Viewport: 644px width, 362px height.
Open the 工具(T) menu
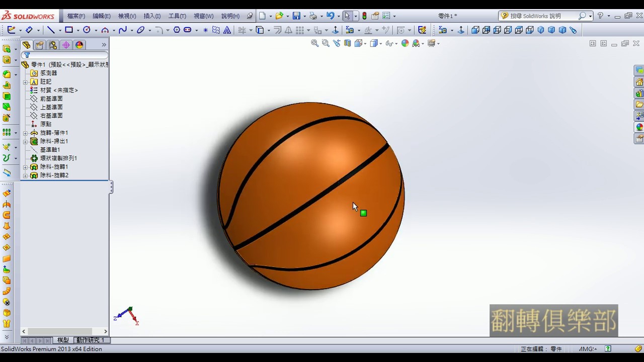[177, 16]
